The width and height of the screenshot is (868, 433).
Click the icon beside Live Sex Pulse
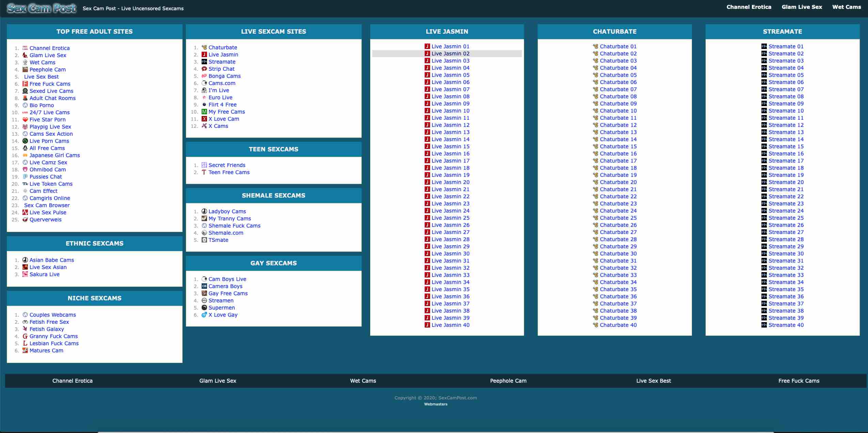[25, 213]
